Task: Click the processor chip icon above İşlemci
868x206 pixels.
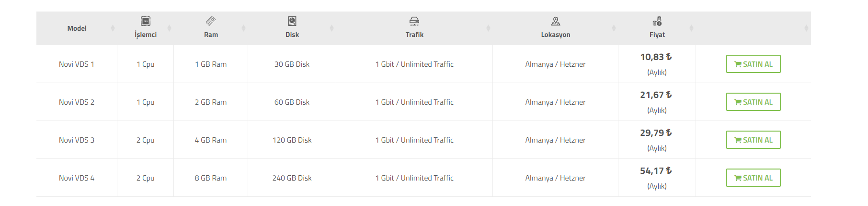Action: [146, 21]
